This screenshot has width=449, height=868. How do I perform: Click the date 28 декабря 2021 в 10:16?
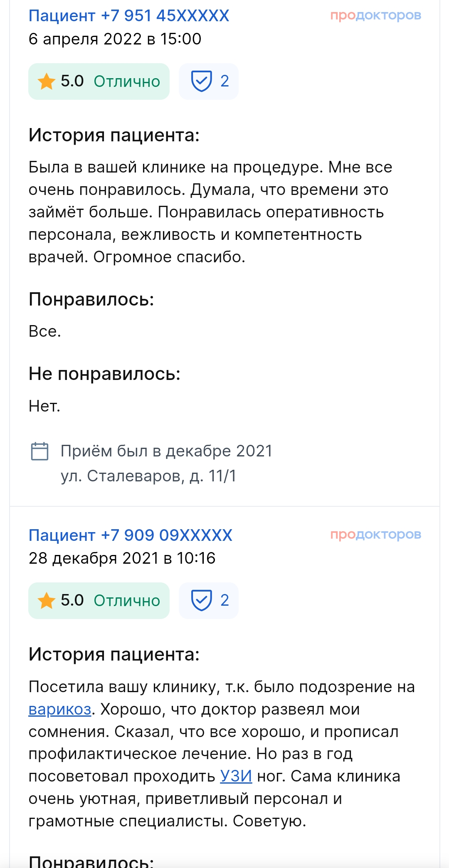coord(122,558)
